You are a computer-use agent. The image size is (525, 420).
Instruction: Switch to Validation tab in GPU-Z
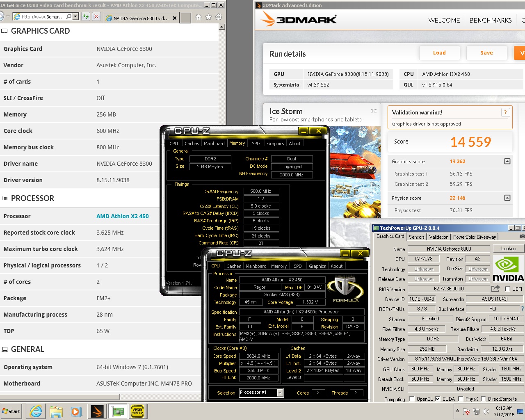pos(439,237)
